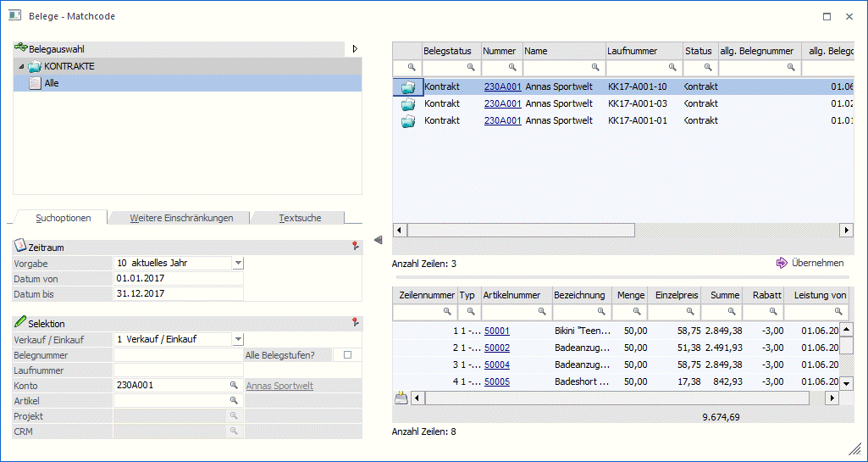Image resolution: width=868 pixels, height=462 pixels.
Task: Switch to Weitere Einschränkungen tab
Action: (x=181, y=218)
